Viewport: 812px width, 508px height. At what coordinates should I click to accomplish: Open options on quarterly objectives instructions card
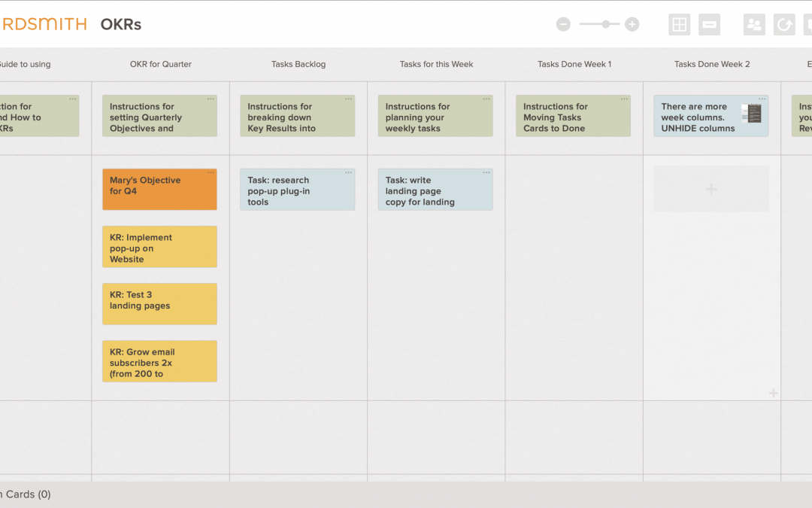211,99
